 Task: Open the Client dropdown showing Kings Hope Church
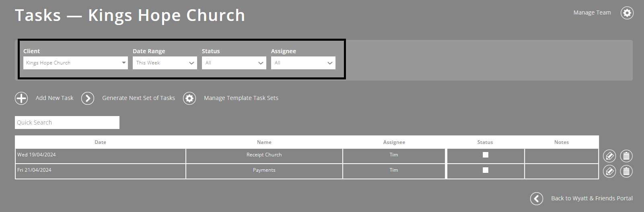pyautogui.click(x=76, y=63)
